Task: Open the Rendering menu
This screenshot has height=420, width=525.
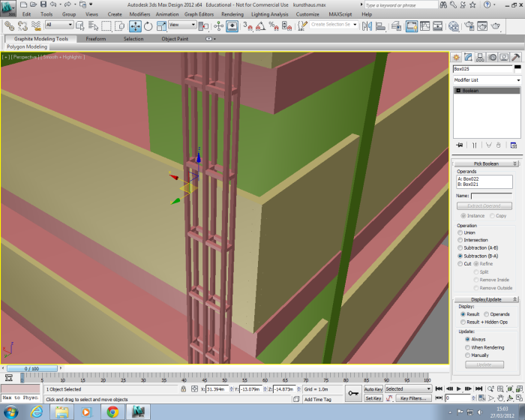Action: tap(232, 13)
